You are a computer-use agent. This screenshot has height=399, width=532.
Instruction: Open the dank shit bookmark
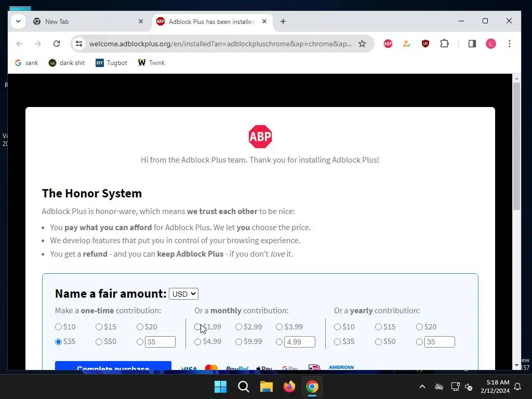click(67, 63)
